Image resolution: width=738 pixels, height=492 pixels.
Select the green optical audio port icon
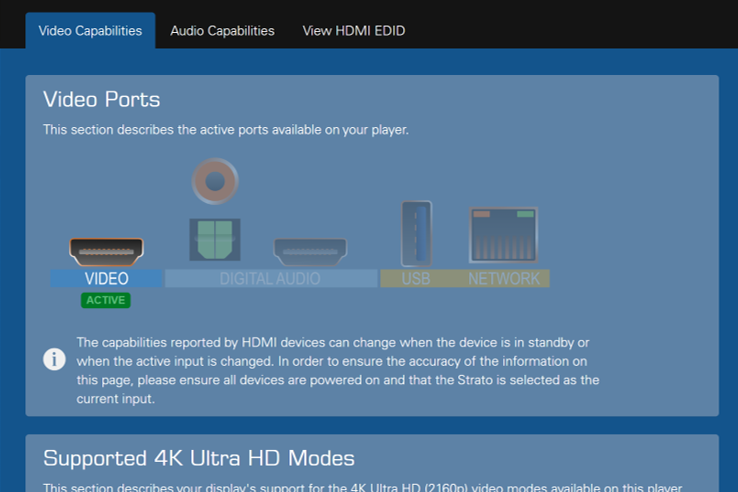tap(215, 240)
